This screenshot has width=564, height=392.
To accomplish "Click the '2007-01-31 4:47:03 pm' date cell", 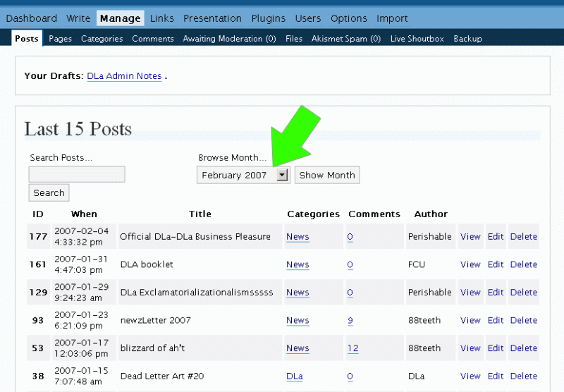I will pos(84,264).
